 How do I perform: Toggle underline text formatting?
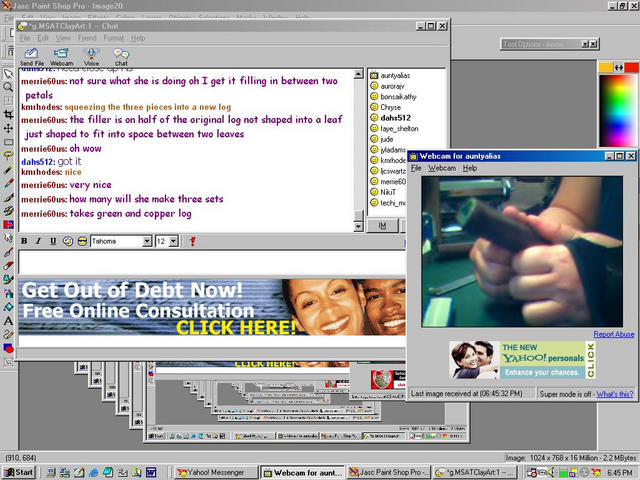(53, 241)
